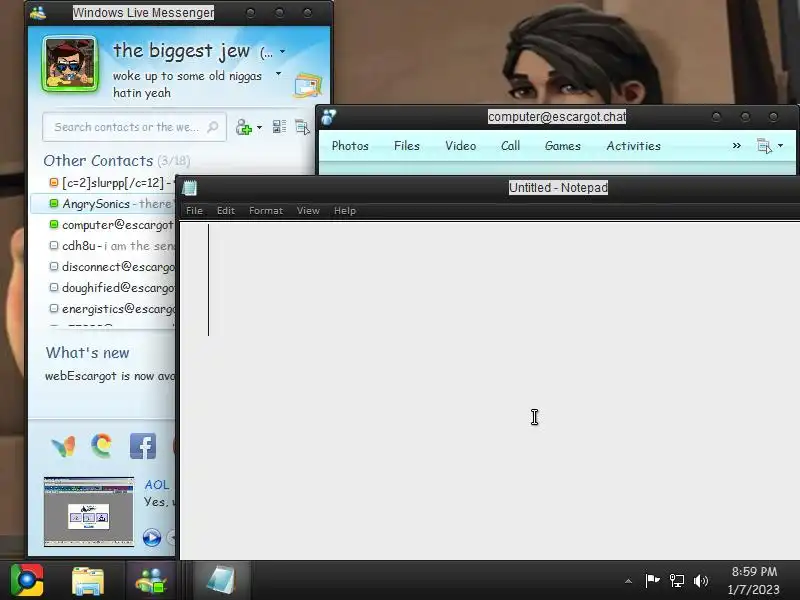Screen dimensions: 800x600
Task: Open the personal message dropdown arrow
Action: click(279, 73)
